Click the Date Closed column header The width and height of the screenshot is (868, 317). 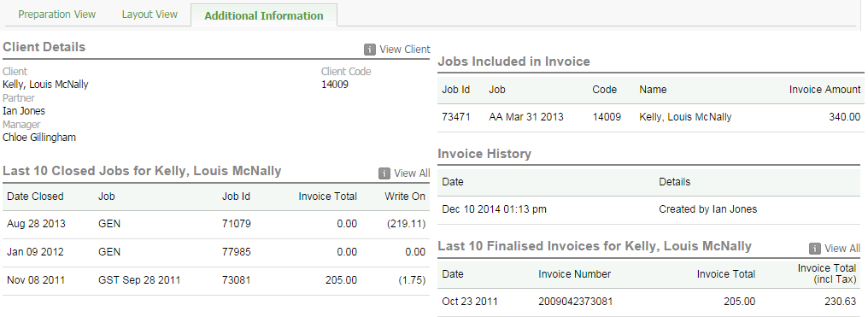35,197
